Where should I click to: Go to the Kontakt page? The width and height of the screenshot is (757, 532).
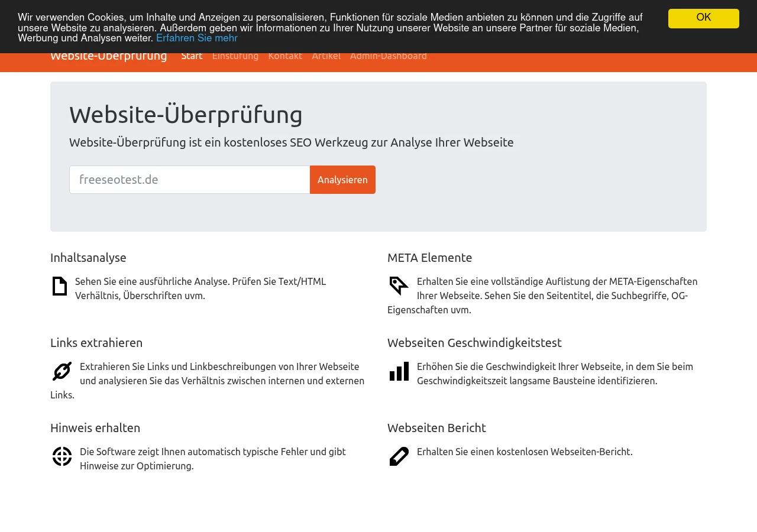(285, 56)
